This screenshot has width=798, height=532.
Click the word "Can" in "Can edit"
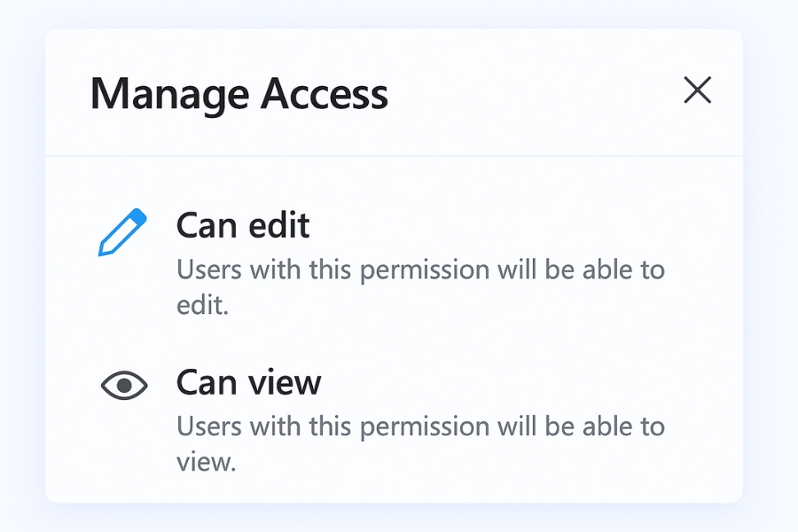coord(206,226)
